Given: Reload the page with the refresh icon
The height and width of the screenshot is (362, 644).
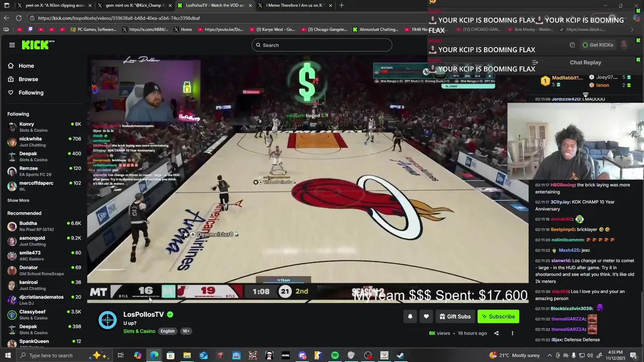Looking at the screenshot, I should click(19, 18).
